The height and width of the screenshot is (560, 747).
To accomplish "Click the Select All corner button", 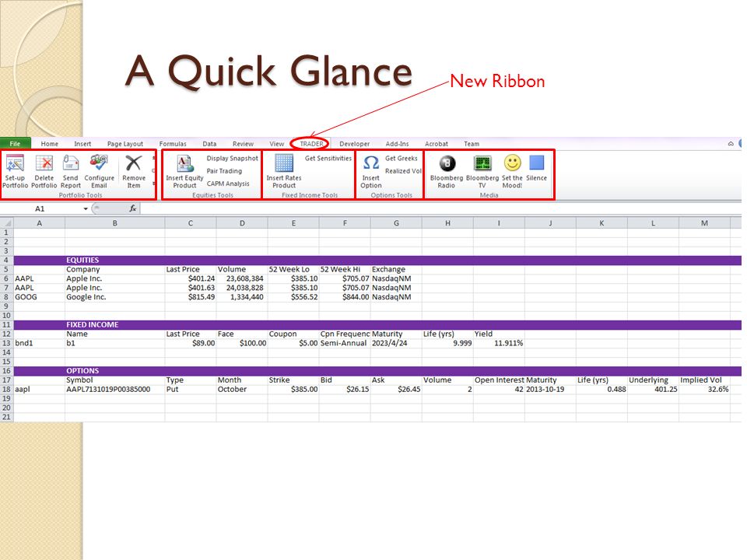I will [7, 223].
